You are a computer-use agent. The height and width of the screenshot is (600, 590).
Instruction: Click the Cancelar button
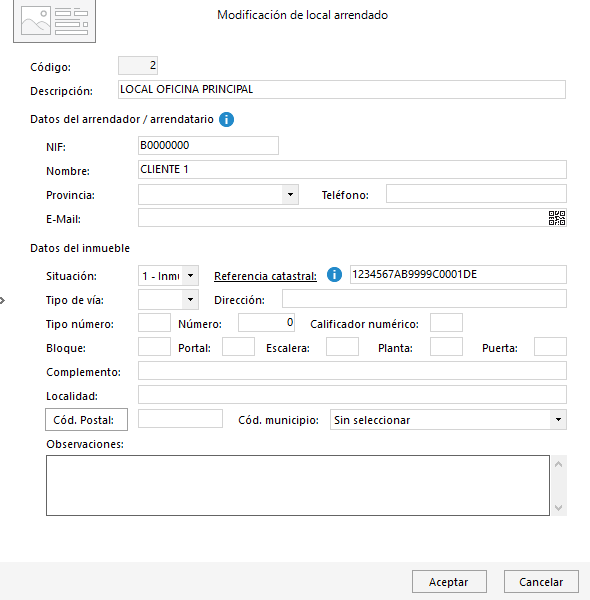[541, 582]
